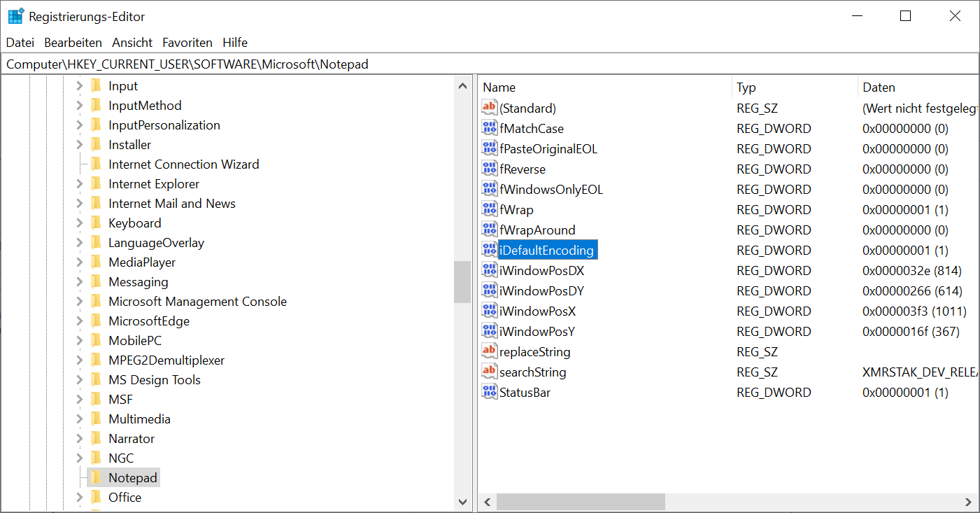This screenshot has width=980, height=513.
Task: Expand the Office key
Action: [x=80, y=498]
